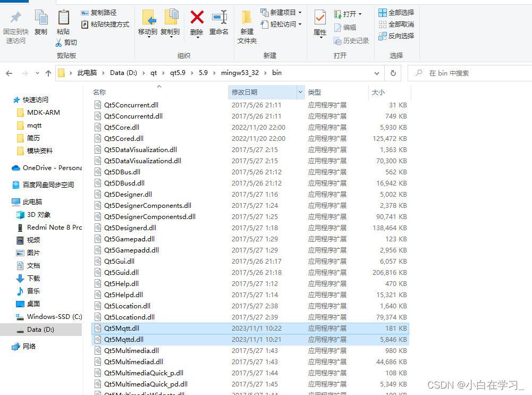
Task: Sort by the Name (名称) column header
Action: [x=99, y=93]
